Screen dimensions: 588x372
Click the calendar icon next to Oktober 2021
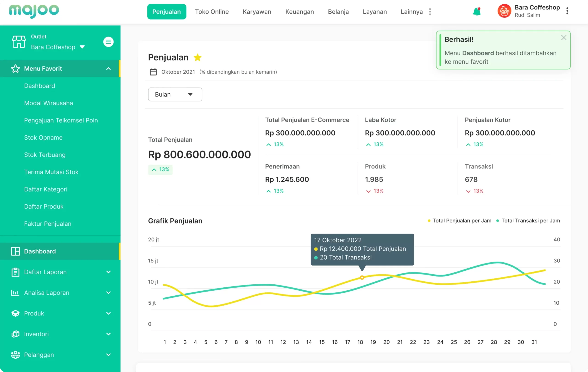[153, 72]
